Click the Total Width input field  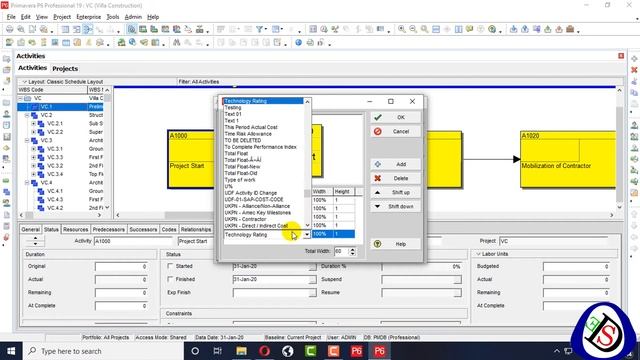pos(341,251)
